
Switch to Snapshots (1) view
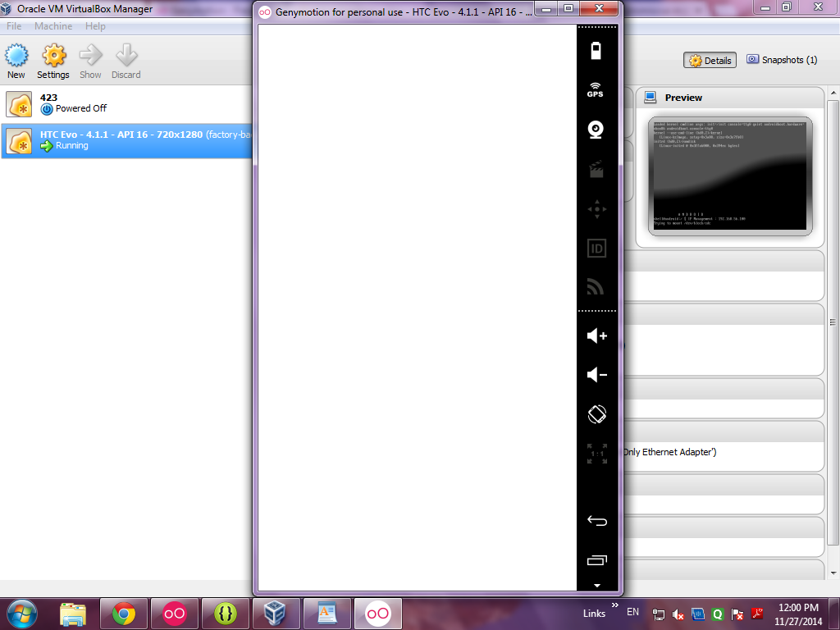pyautogui.click(x=782, y=60)
